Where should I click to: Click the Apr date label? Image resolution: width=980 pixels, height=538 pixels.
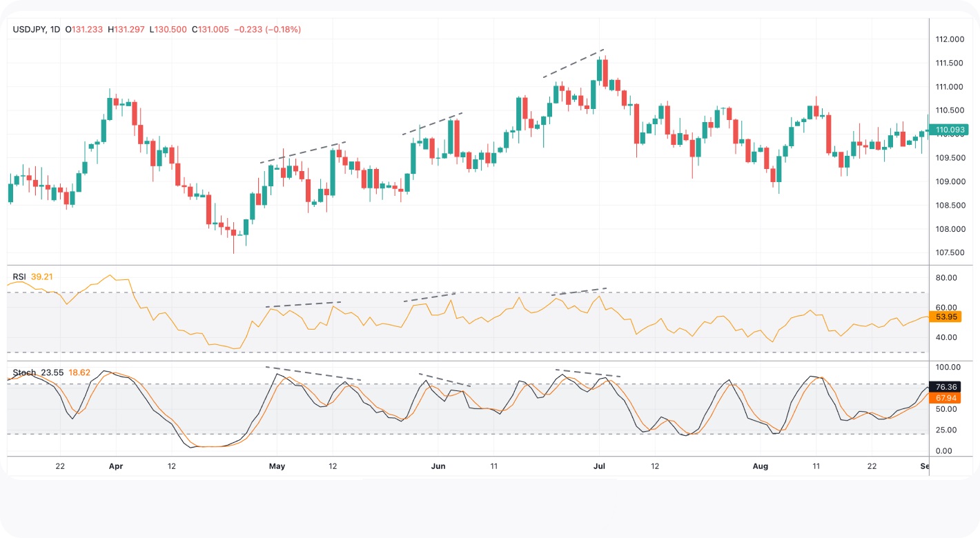click(115, 466)
